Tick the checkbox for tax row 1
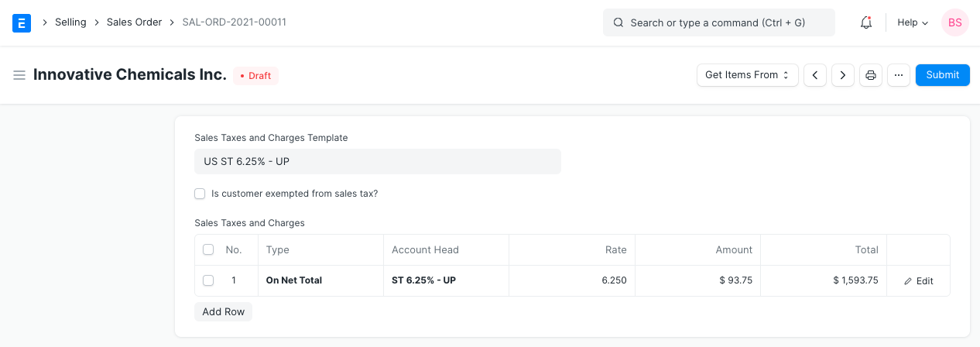This screenshot has height=347, width=980. point(208,280)
